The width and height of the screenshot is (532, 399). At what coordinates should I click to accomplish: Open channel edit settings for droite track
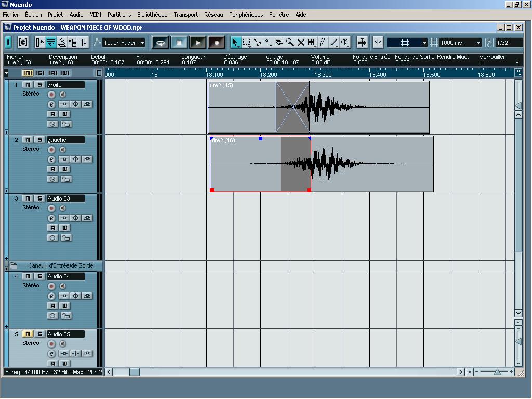(x=51, y=104)
